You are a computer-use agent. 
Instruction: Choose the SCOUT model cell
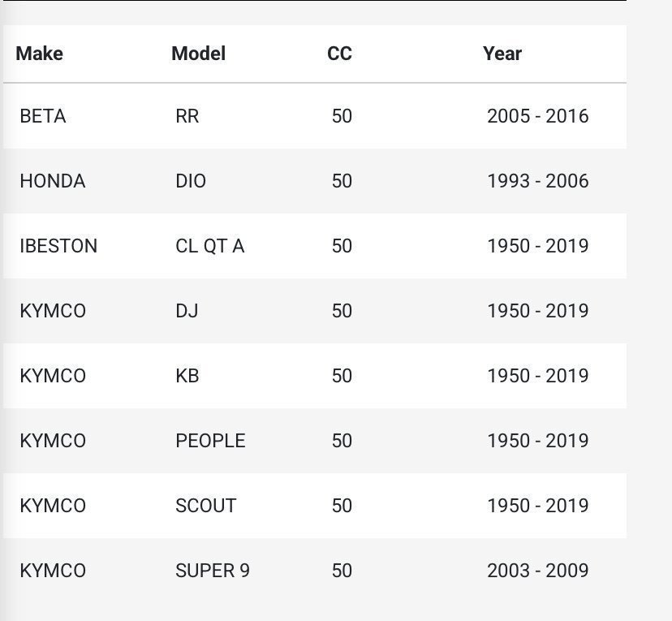(x=205, y=506)
